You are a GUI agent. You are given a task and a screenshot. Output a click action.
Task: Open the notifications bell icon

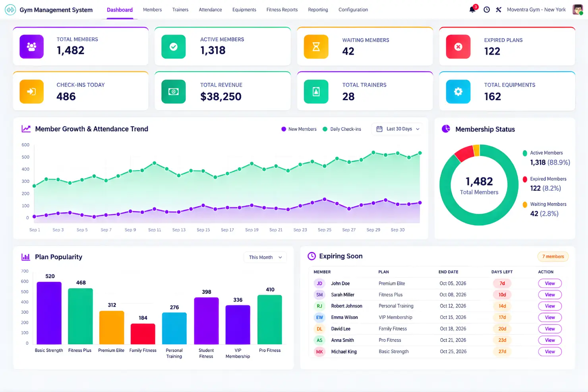[x=472, y=10]
